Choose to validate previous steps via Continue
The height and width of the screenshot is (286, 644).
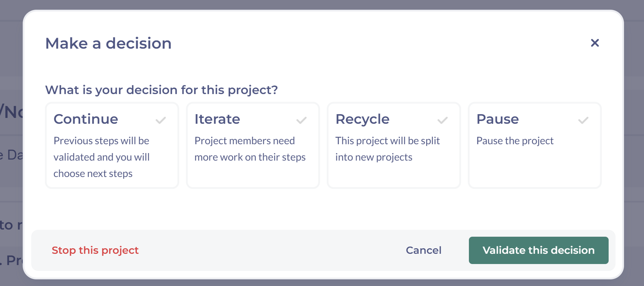point(112,145)
